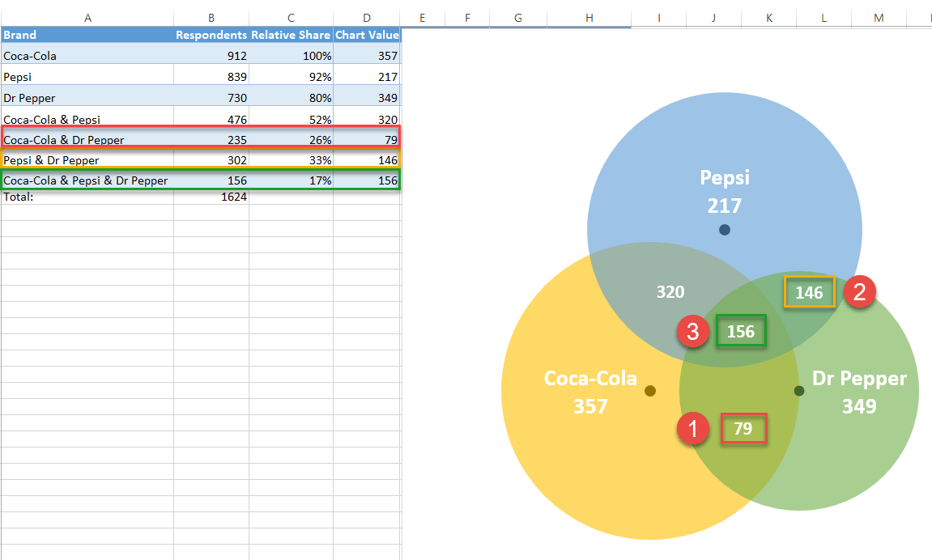932x560 pixels.
Task: Click the Pepsi respondents value 839
Action: 235,77
